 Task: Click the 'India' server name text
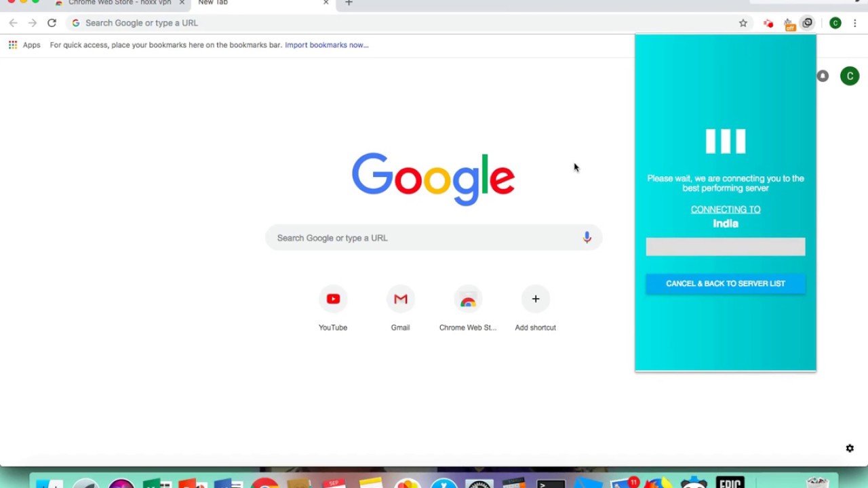coord(726,224)
